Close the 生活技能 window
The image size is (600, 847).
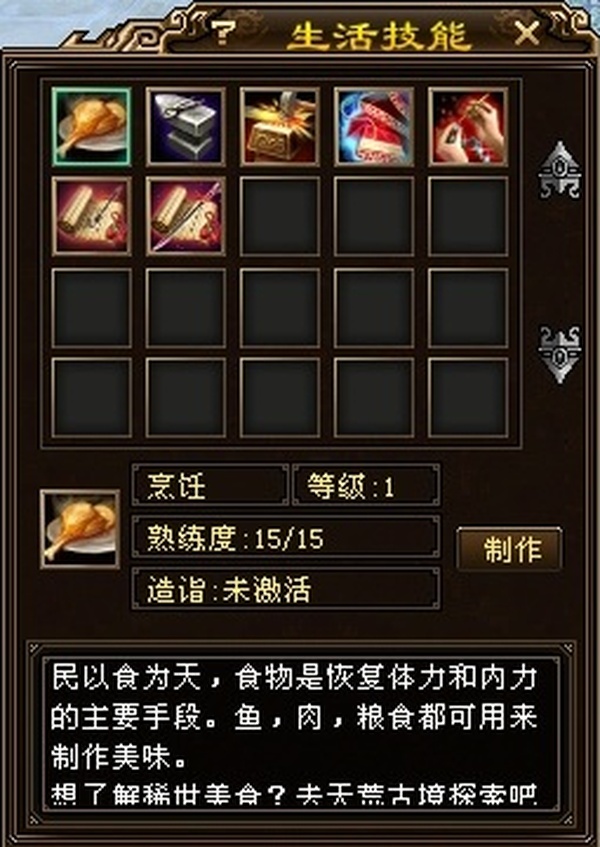coord(527,34)
